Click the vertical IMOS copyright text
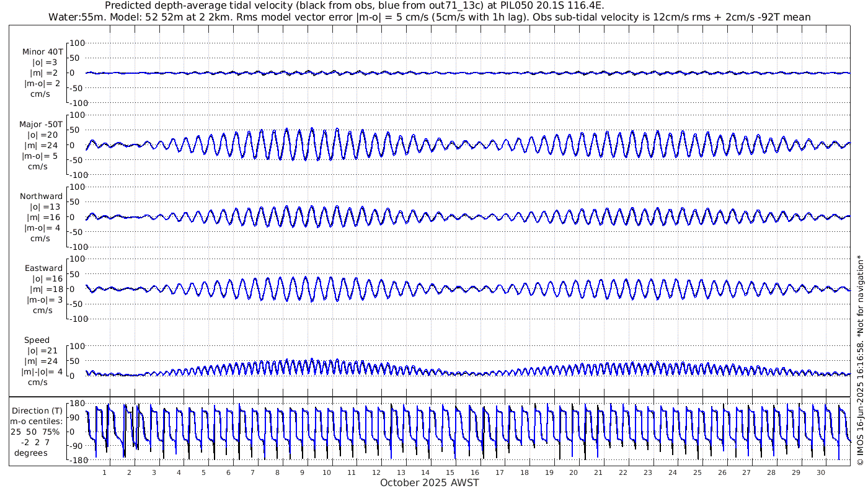This screenshot has width=868, height=496. 860,360
